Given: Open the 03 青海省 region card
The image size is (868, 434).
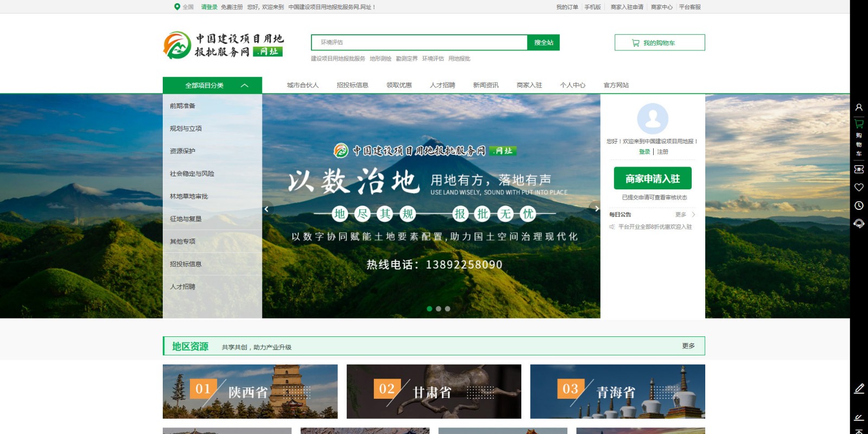Looking at the screenshot, I should point(617,391).
